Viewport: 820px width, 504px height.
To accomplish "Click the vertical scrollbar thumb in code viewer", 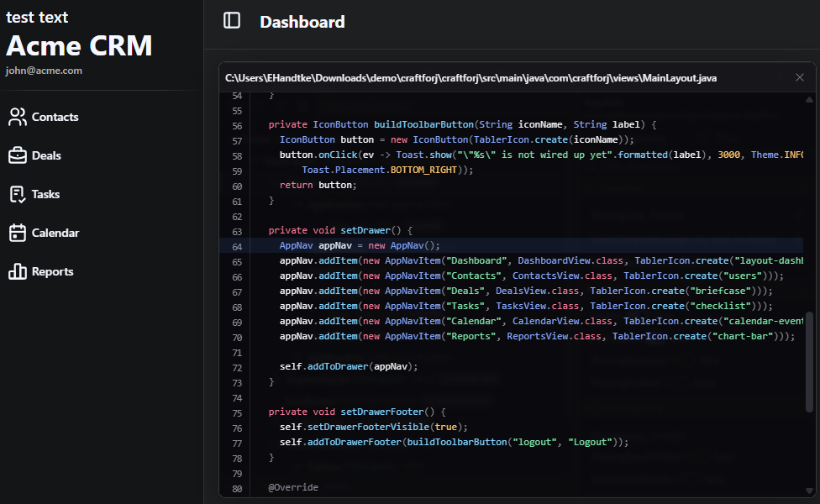I will pyautogui.click(x=809, y=362).
